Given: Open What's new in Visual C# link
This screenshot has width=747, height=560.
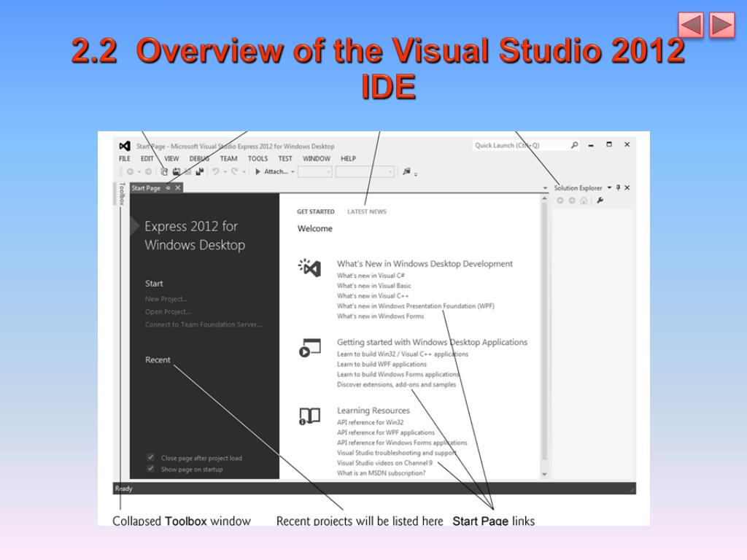Looking at the screenshot, I should pyautogui.click(x=371, y=276).
